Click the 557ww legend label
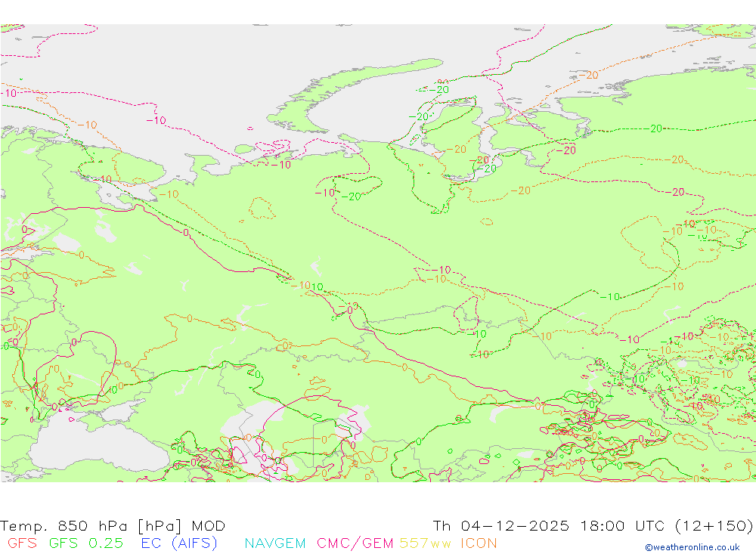 point(425,543)
